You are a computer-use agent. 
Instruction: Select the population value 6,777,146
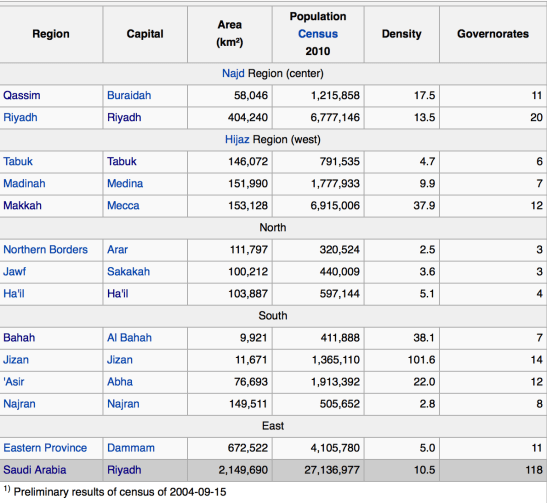coord(335,118)
